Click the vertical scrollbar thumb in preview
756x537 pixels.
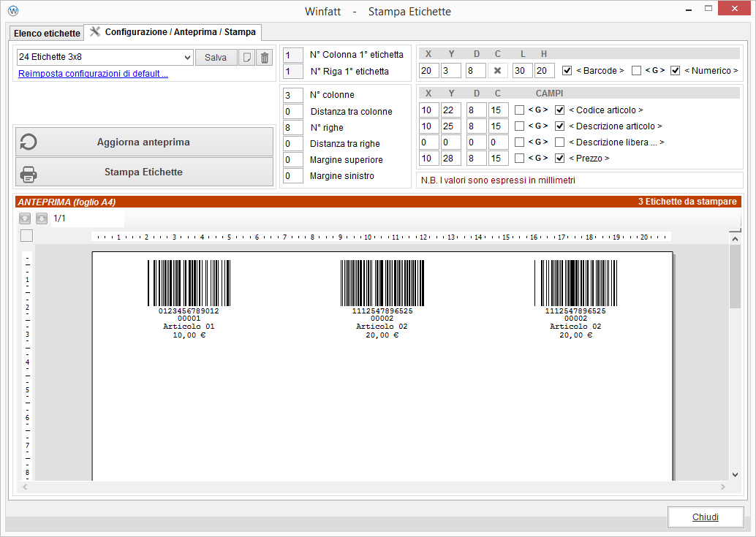[735, 277]
